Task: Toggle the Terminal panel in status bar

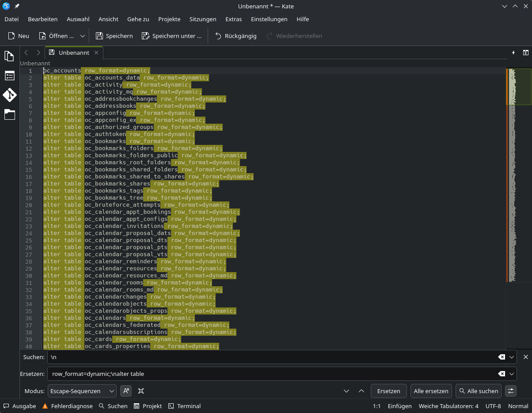Action: (x=185, y=406)
